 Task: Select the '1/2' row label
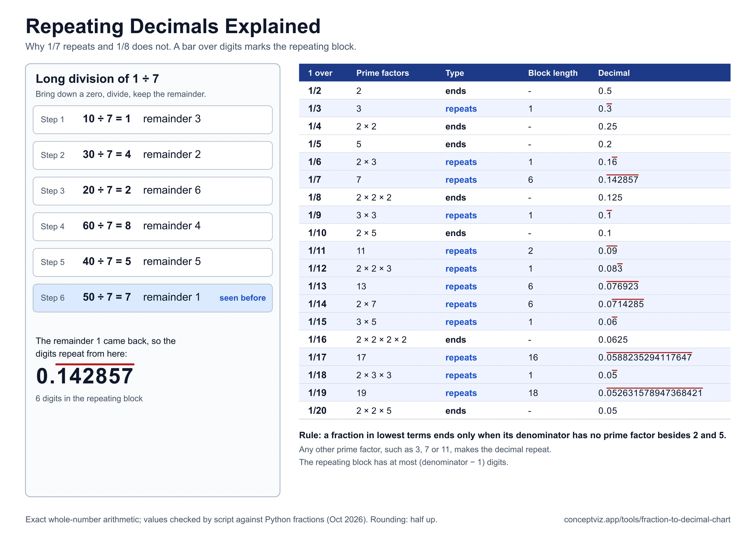314,91
